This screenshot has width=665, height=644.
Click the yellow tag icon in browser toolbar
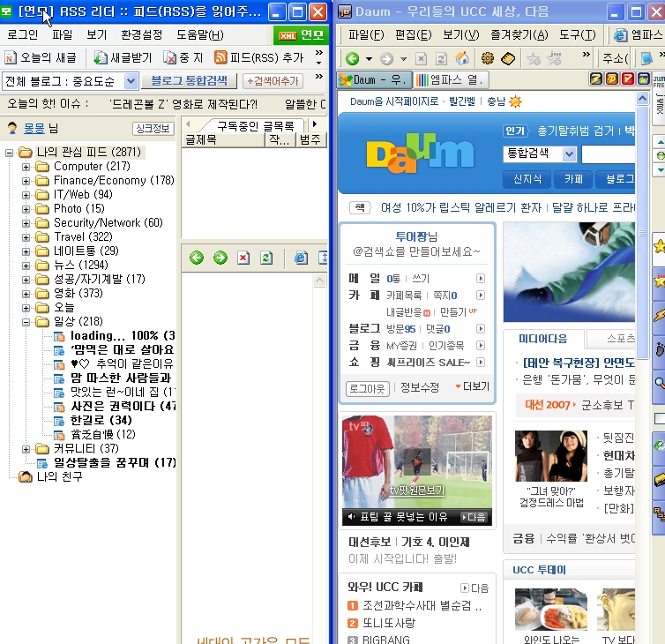coord(508,58)
